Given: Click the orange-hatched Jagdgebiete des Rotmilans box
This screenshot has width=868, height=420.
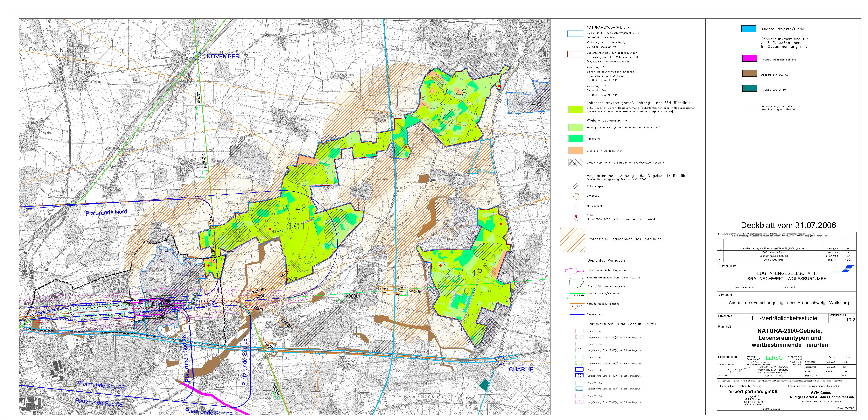Looking at the screenshot, I should point(572,240).
